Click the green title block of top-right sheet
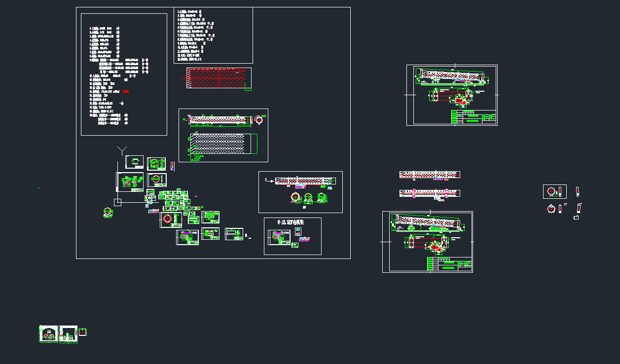The height and width of the screenshot is (364, 620). pos(473,117)
